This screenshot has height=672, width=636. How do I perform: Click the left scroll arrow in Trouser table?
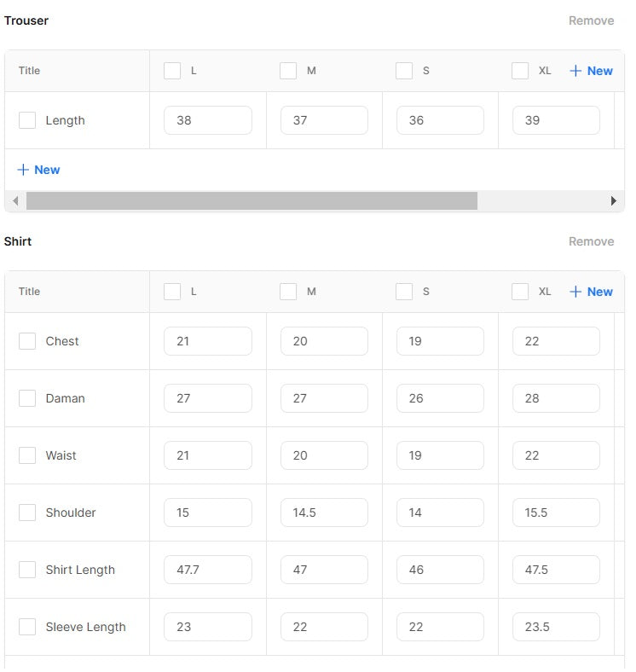(15, 201)
